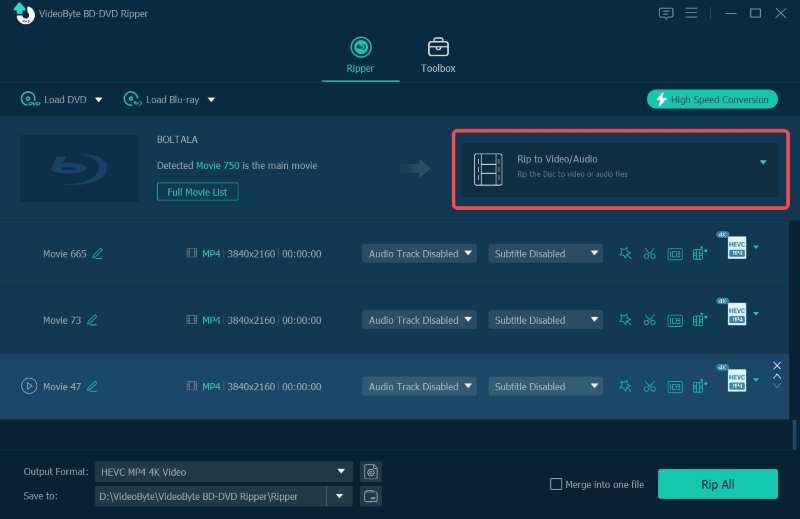This screenshot has width=800, height=519.
Task: Click the Load DVD disc icon
Action: point(30,99)
